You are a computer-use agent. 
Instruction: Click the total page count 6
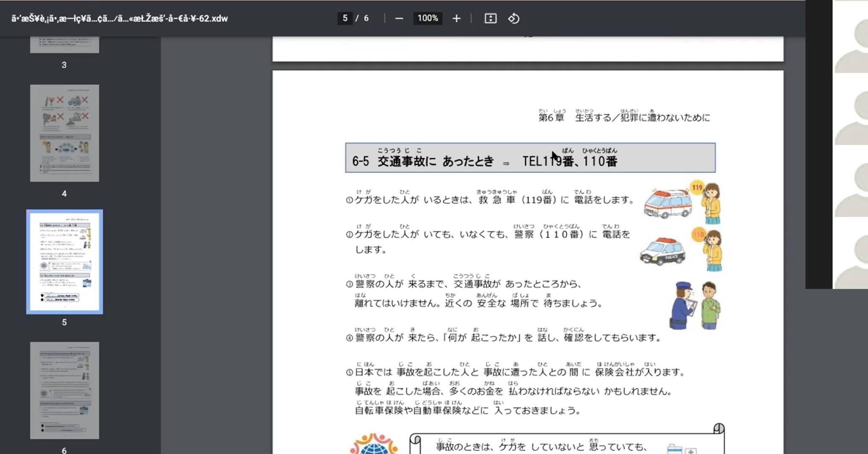point(366,18)
